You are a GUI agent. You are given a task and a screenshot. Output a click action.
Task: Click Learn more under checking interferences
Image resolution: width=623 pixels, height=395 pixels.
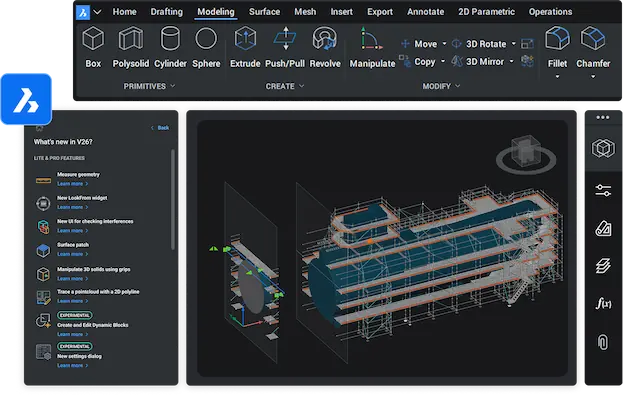(x=72, y=231)
